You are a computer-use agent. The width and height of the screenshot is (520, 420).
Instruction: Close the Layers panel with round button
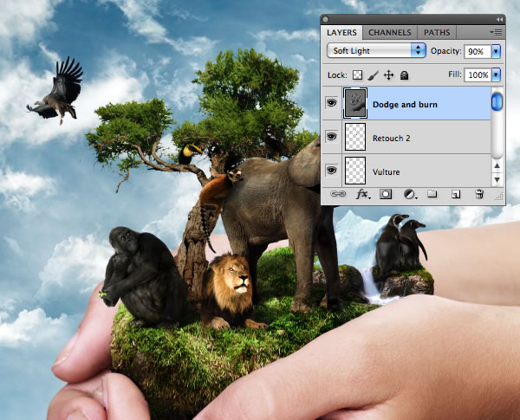point(326,20)
